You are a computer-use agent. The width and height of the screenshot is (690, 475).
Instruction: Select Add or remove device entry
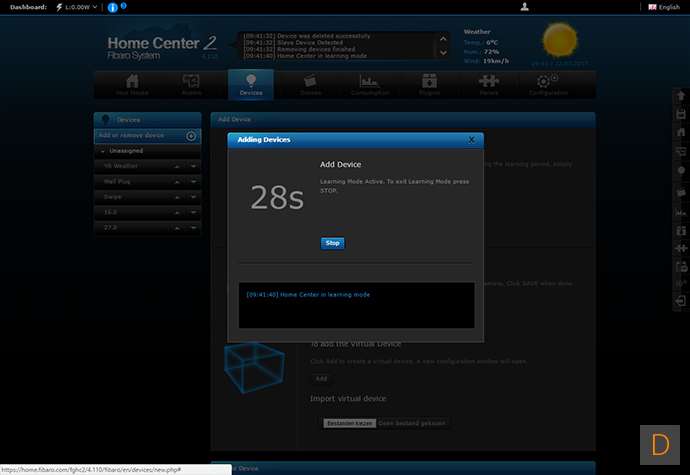pyautogui.click(x=147, y=136)
